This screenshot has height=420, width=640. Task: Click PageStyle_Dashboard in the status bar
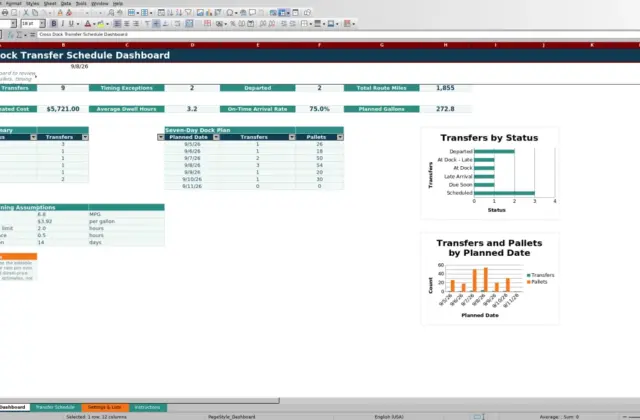(x=231, y=417)
